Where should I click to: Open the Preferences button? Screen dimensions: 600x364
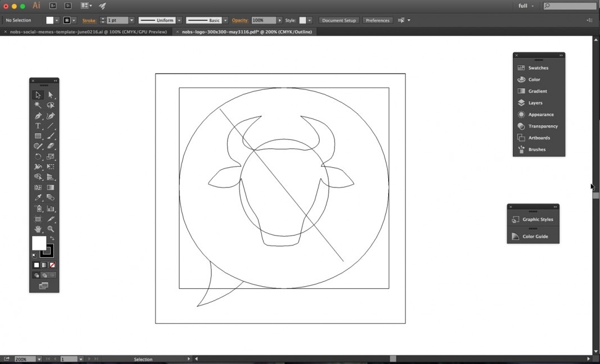click(377, 20)
